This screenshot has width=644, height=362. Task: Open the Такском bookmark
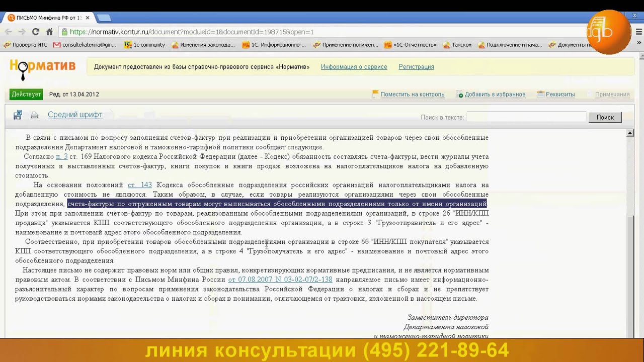[457, 45]
